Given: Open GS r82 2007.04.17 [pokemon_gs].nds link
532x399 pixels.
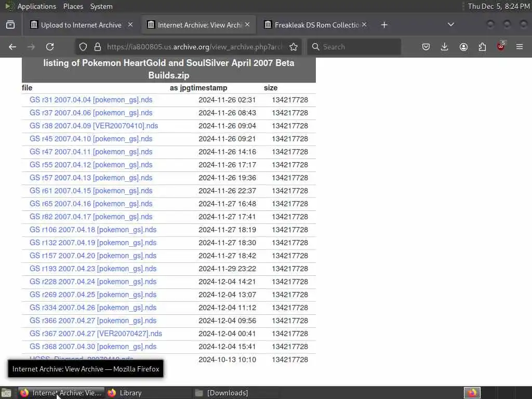Looking at the screenshot, I should tap(91, 217).
